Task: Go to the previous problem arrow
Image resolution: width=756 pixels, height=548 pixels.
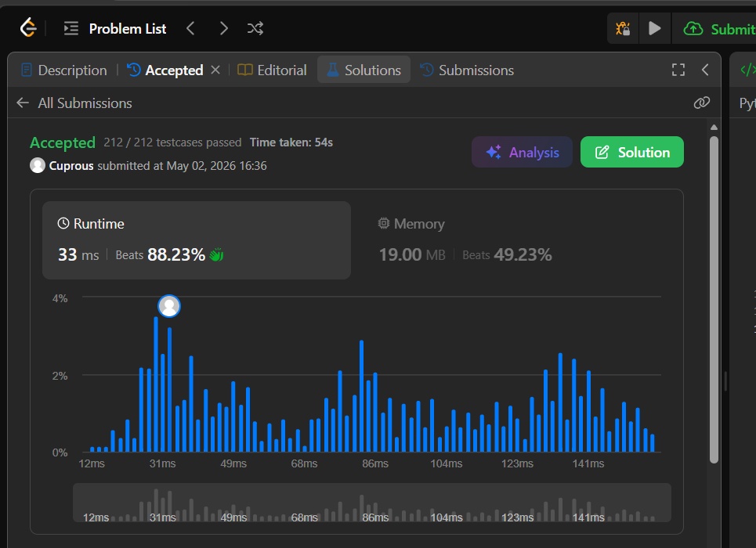Action: (191, 28)
